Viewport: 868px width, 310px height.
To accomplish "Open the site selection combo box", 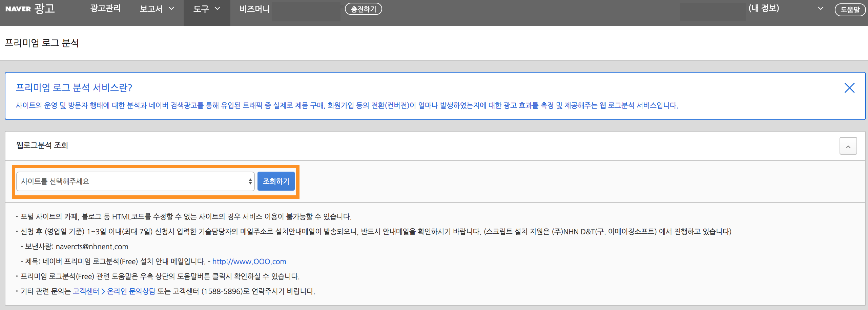I will point(135,181).
